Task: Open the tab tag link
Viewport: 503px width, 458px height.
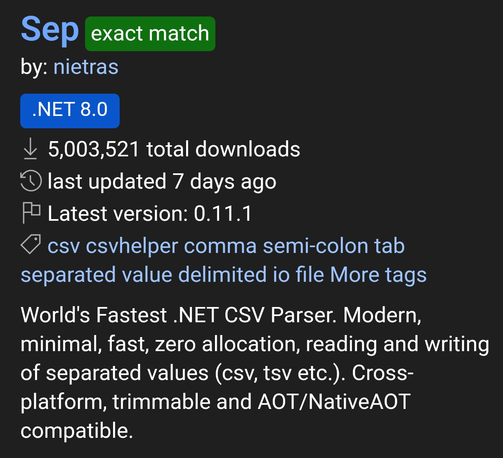Action: pyautogui.click(x=389, y=246)
